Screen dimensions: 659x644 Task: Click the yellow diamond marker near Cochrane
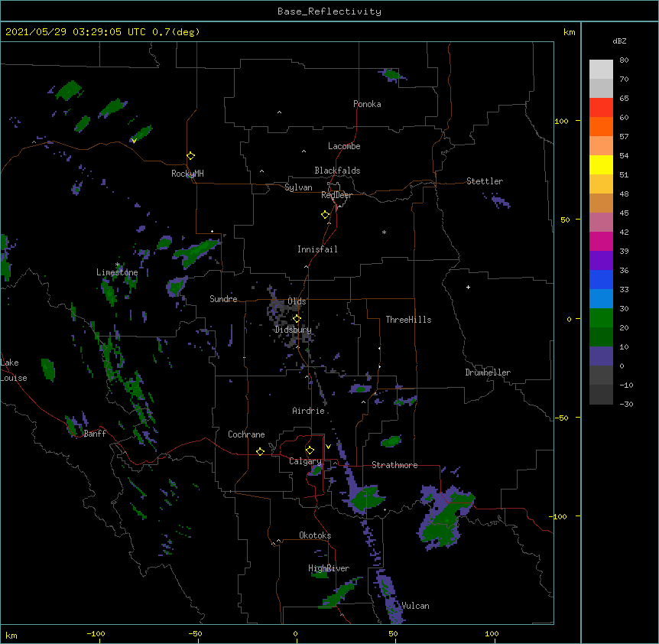(260, 451)
